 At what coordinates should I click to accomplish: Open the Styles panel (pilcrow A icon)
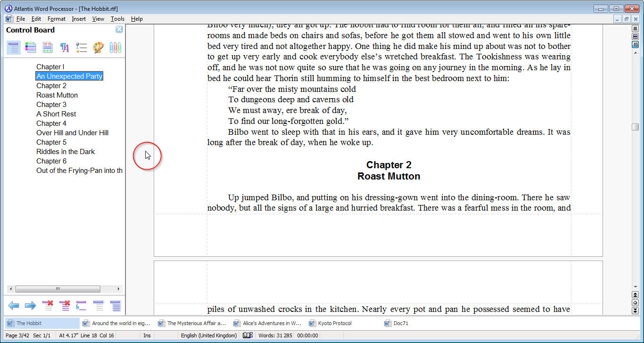pyautogui.click(x=65, y=48)
